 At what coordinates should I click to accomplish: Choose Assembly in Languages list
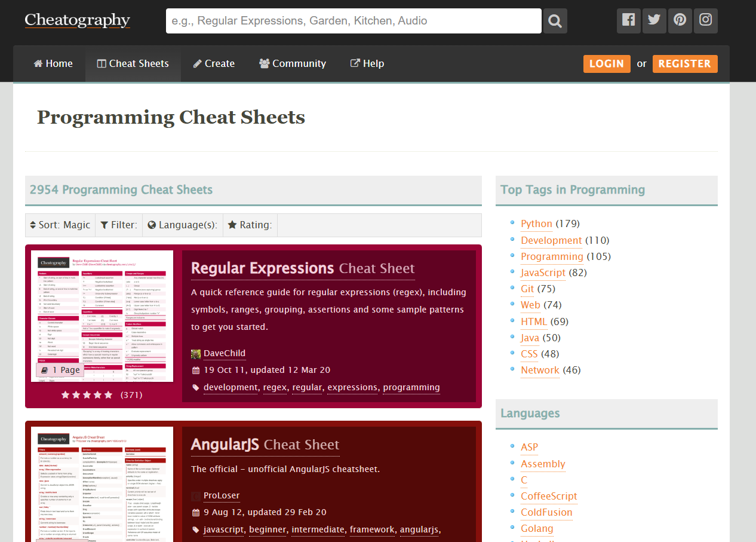tap(543, 464)
